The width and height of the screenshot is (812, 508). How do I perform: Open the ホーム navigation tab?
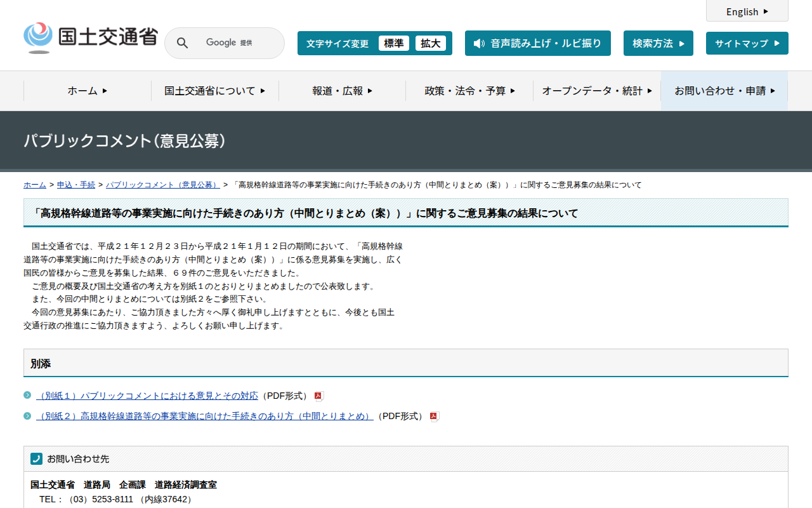tap(88, 91)
